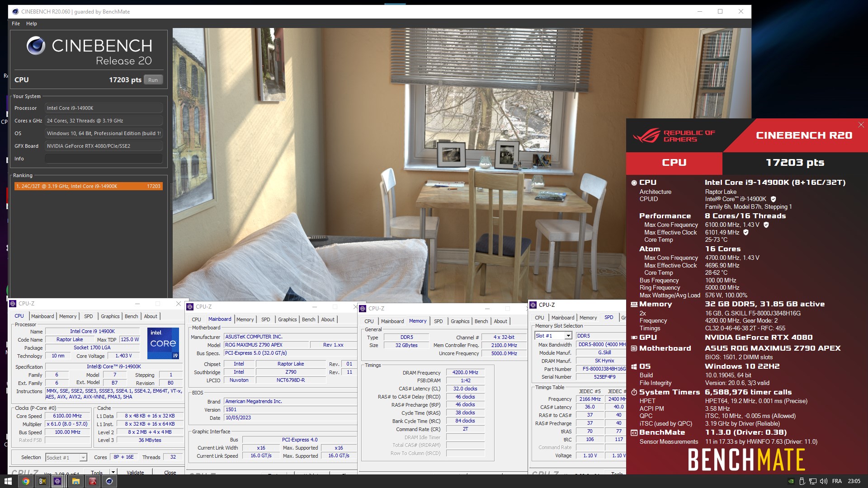868x488 pixels.
Task: Switch to Bench tab in CPU-Z processor window
Action: coord(131,316)
